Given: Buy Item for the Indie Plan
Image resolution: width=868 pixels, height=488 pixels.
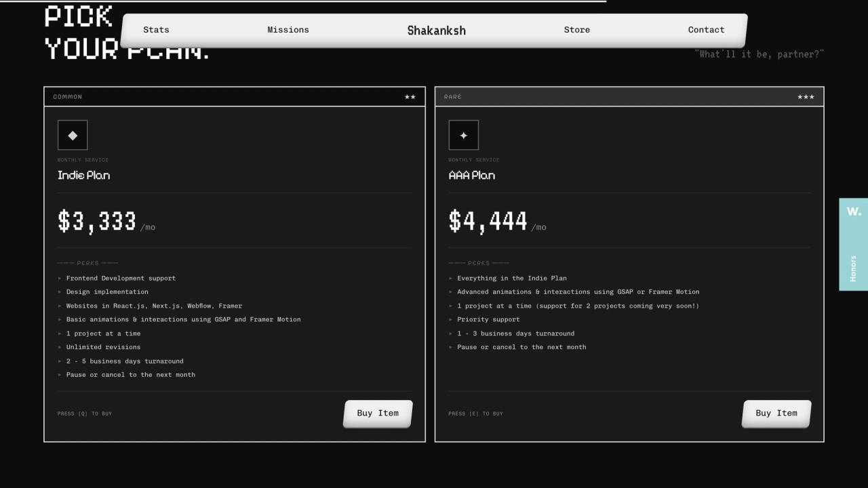Looking at the screenshot, I should pos(378,413).
